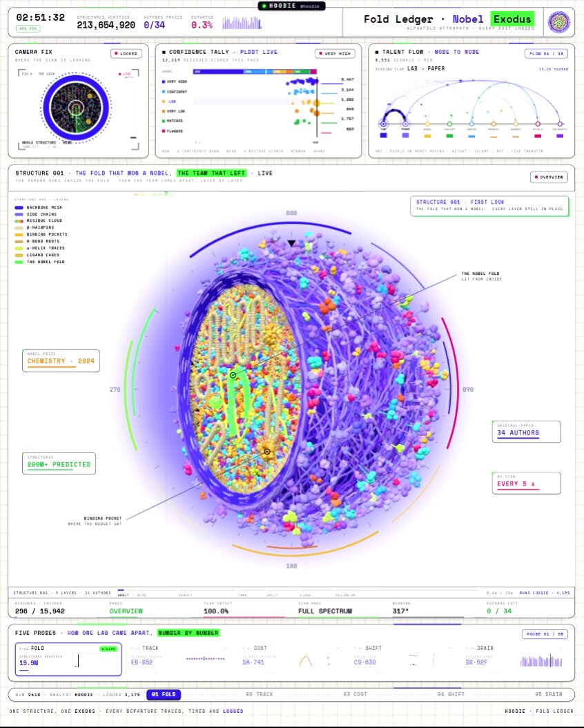The image size is (584, 728).
Task: Click the first node in the Talent Flow chart
Action: (x=383, y=124)
